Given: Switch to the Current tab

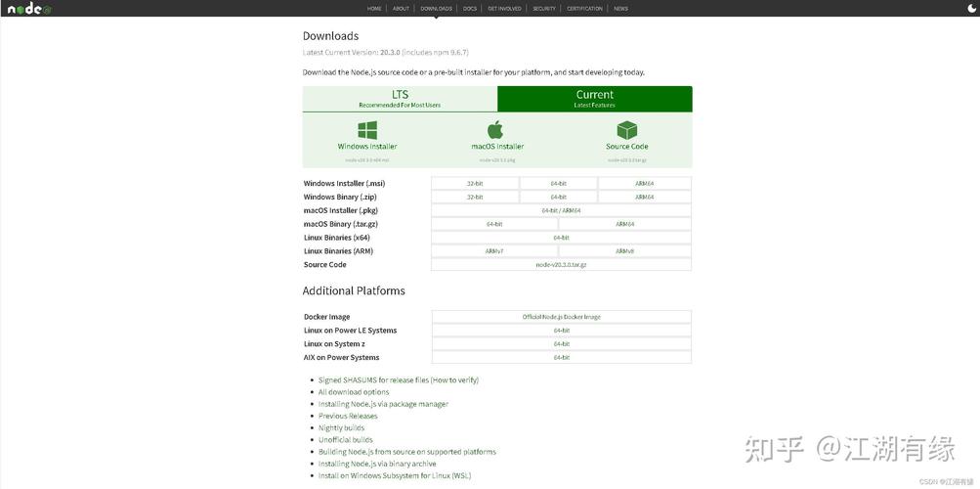Looking at the screenshot, I should tap(595, 99).
